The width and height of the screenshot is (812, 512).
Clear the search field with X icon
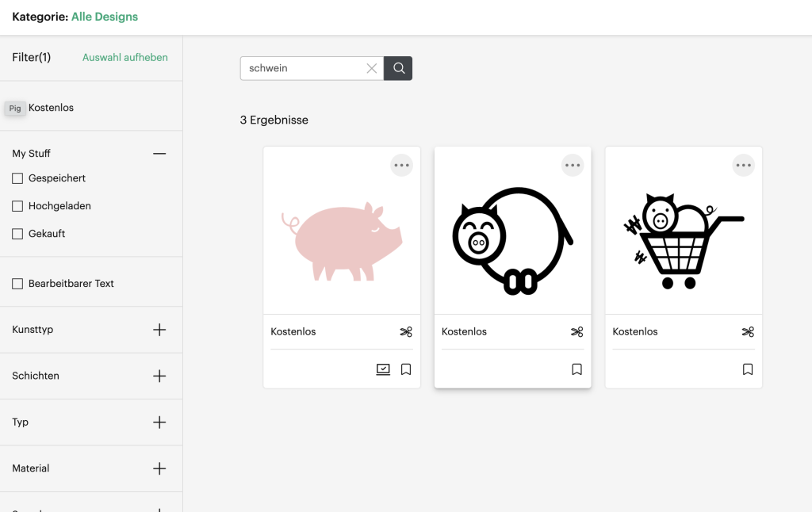(371, 68)
